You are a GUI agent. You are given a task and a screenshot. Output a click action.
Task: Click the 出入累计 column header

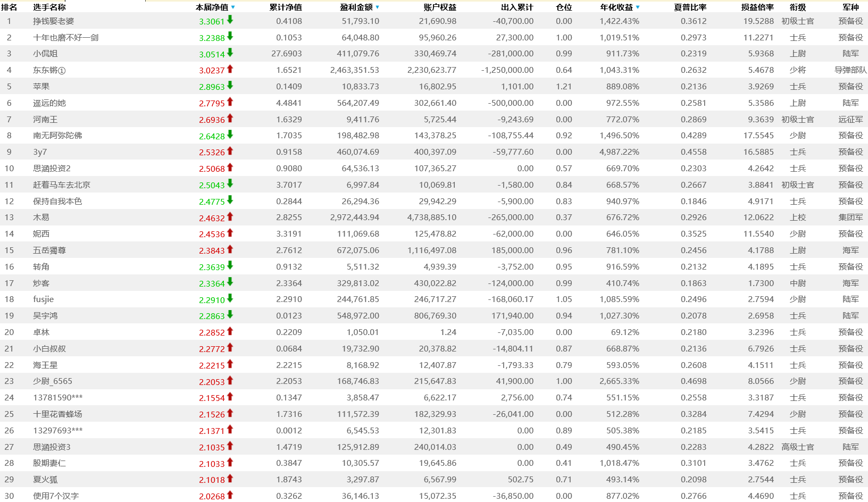517,7
